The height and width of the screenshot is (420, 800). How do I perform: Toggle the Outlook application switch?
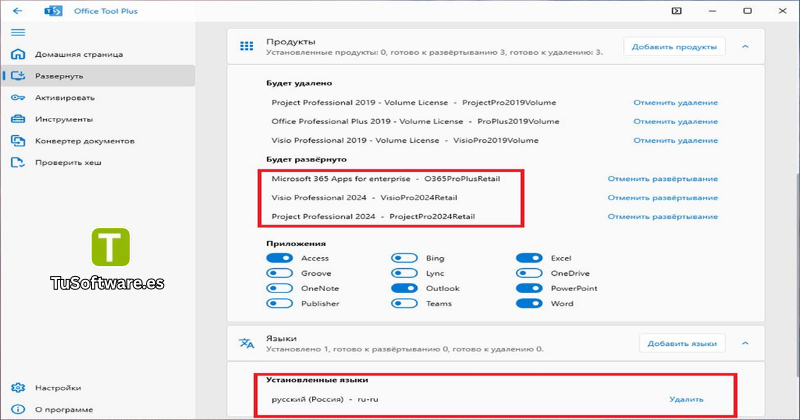[405, 288]
